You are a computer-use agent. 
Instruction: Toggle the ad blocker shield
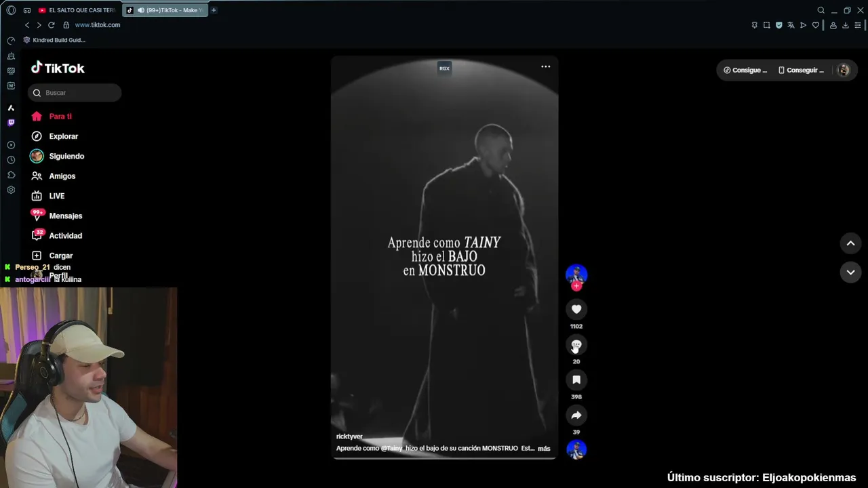pos(778,25)
